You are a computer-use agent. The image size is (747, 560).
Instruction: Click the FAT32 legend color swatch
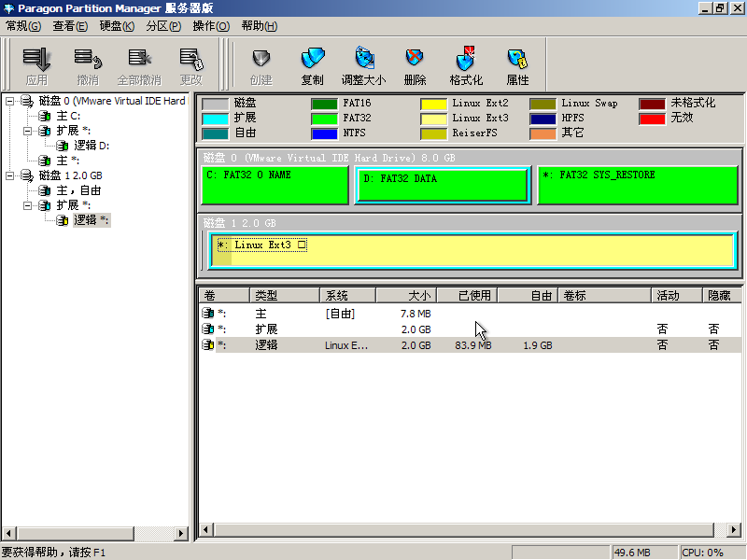click(324, 119)
